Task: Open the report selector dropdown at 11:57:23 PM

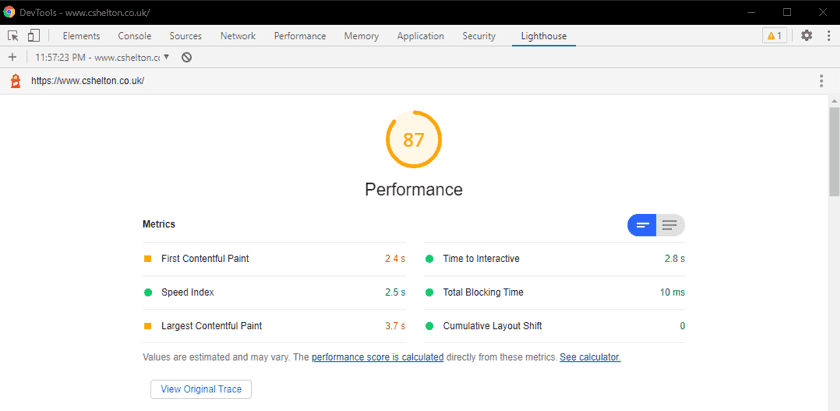Action: tap(102, 57)
